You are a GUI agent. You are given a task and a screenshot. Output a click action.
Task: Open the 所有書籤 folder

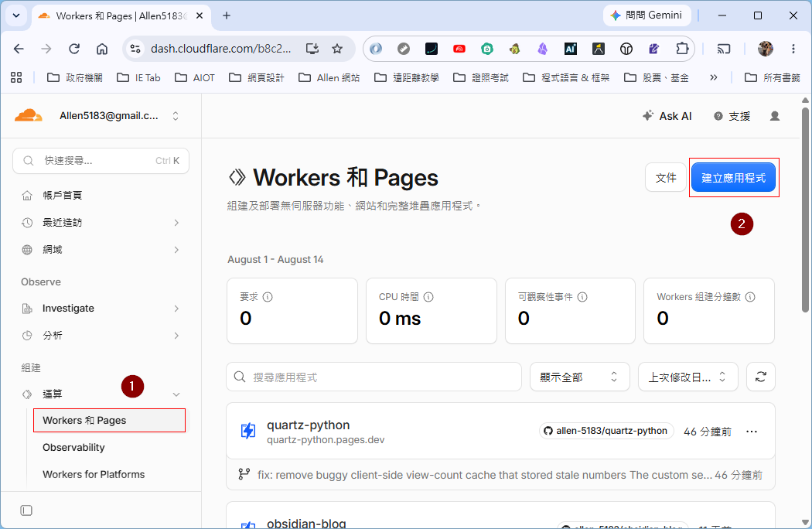tap(772, 77)
